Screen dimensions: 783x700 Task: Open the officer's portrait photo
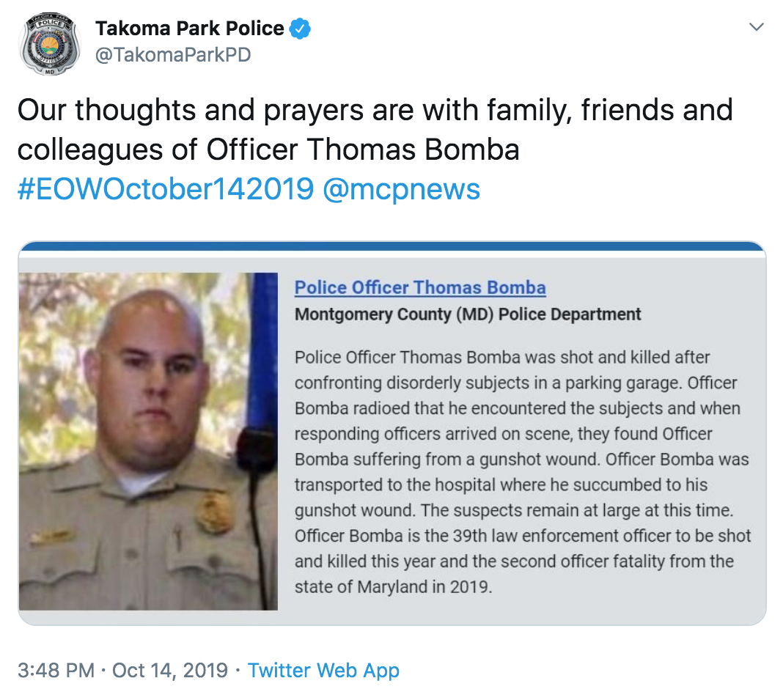[148, 441]
